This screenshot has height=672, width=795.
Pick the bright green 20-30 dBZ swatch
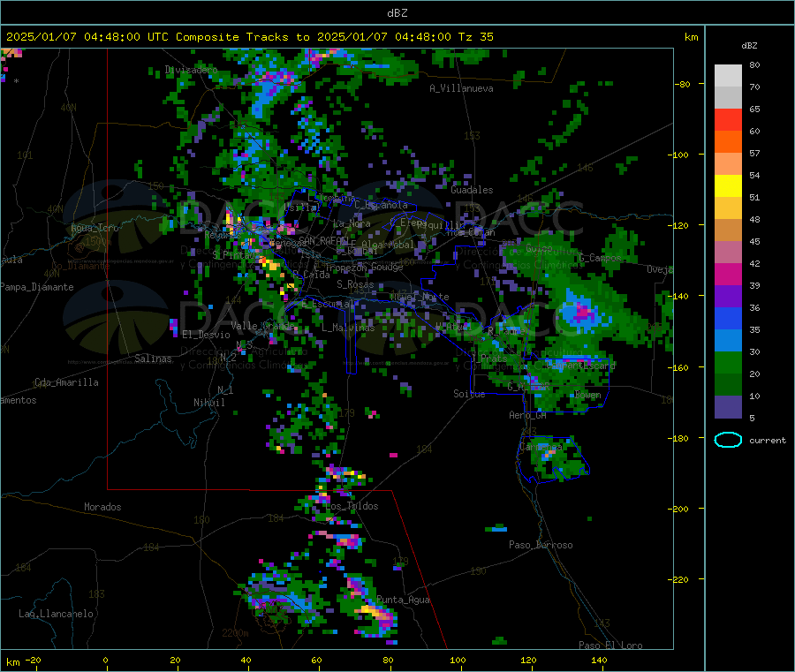coord(728,362)
